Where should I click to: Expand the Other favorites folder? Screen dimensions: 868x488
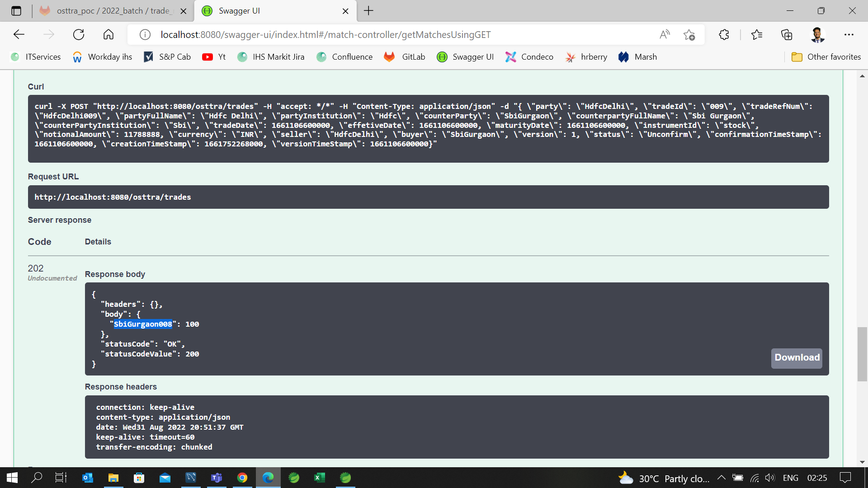826,57
